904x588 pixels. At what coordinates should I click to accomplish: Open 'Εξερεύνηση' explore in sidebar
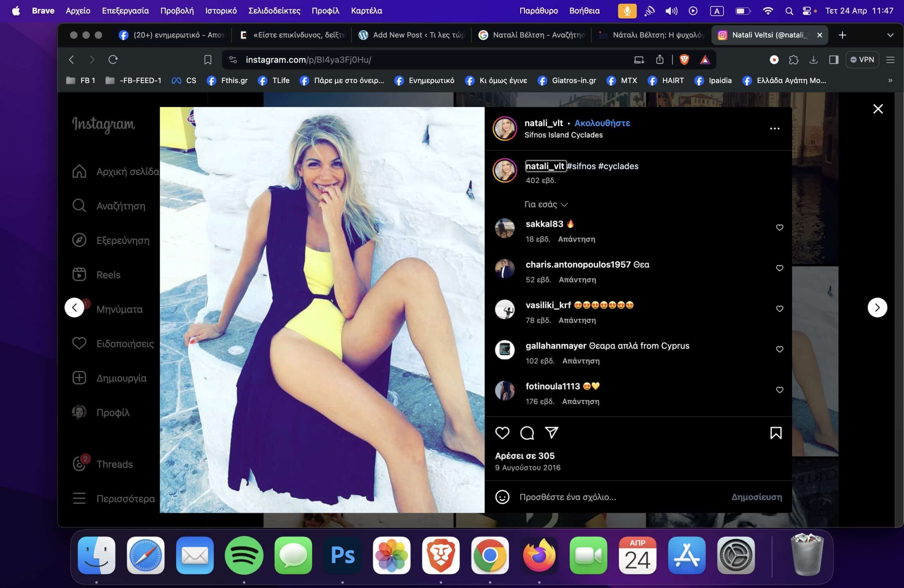point(111,240)
